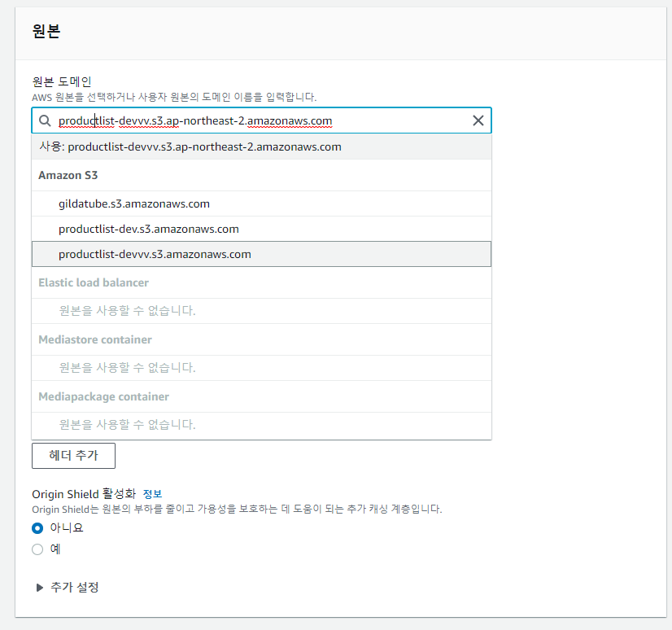
Task: Click the search magnifier icon in origin domain field
Action: tap(45, 120)
